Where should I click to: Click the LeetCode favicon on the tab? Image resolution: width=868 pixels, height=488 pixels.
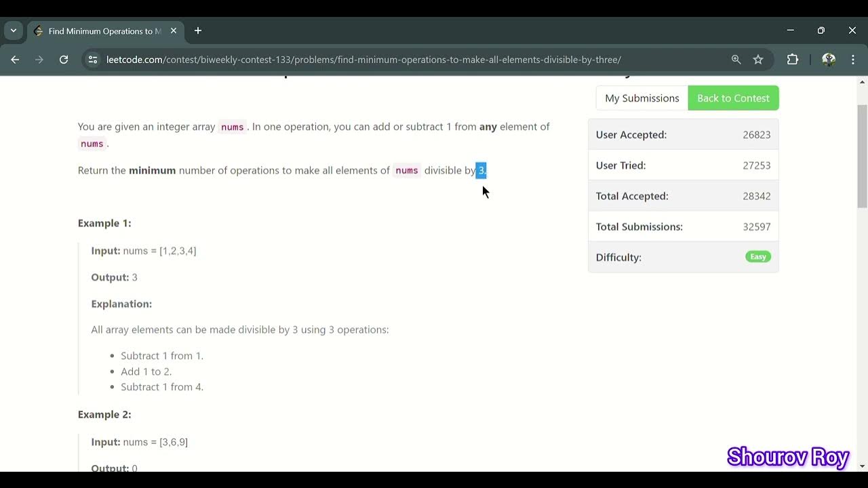38,31
